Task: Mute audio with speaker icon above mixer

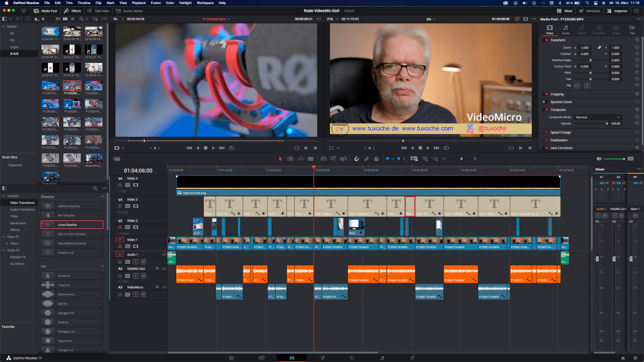Action: (599, 159)
